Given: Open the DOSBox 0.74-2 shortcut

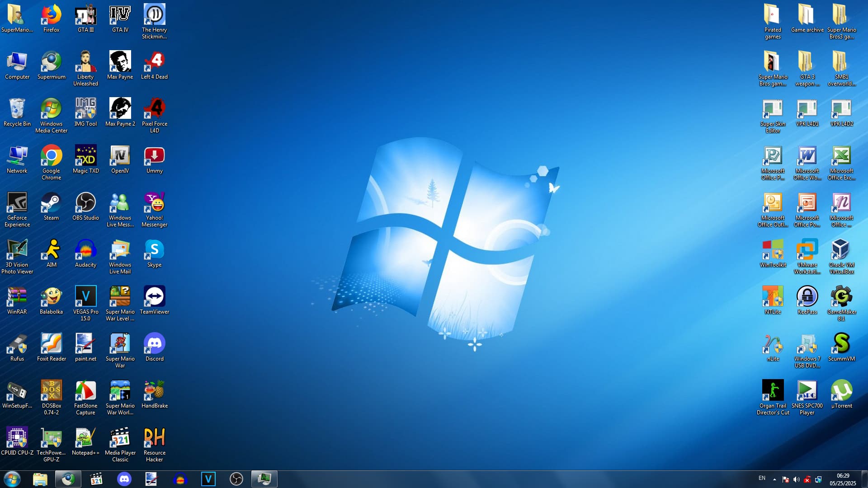Looking at the screenshot, I should click(x=51, y=397).
